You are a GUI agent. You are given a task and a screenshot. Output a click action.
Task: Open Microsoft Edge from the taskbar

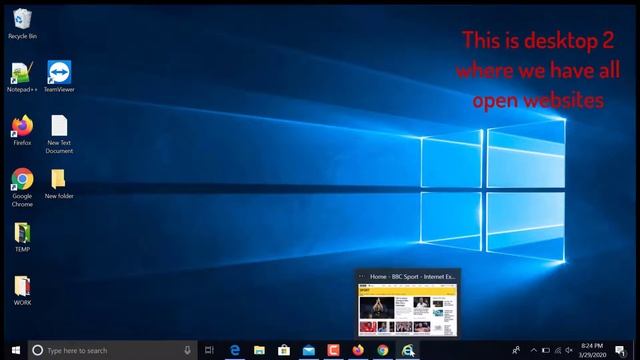pos(235,350)
